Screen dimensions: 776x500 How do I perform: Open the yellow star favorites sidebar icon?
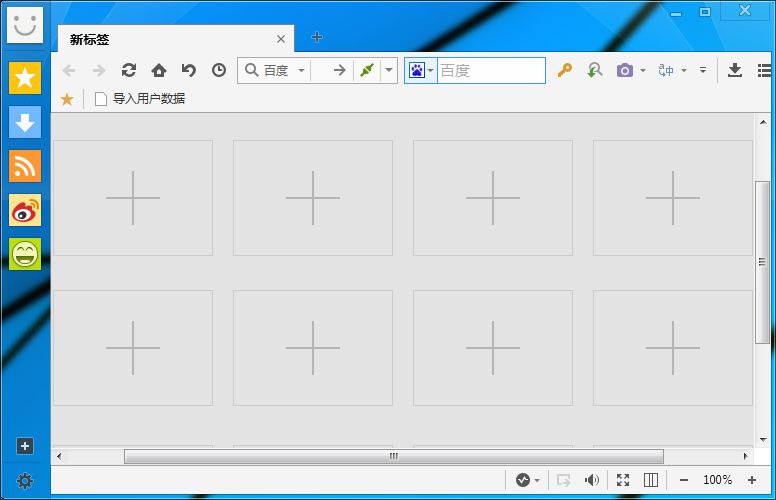point(25,78)
